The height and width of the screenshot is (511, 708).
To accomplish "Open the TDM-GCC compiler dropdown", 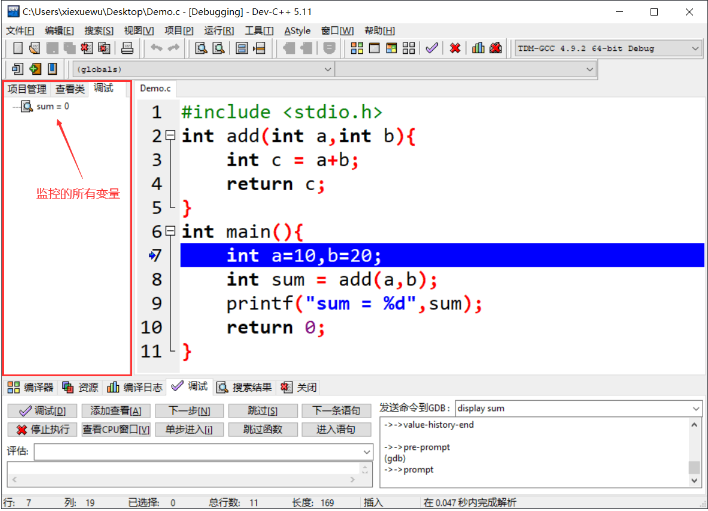I will coord(695,48).
